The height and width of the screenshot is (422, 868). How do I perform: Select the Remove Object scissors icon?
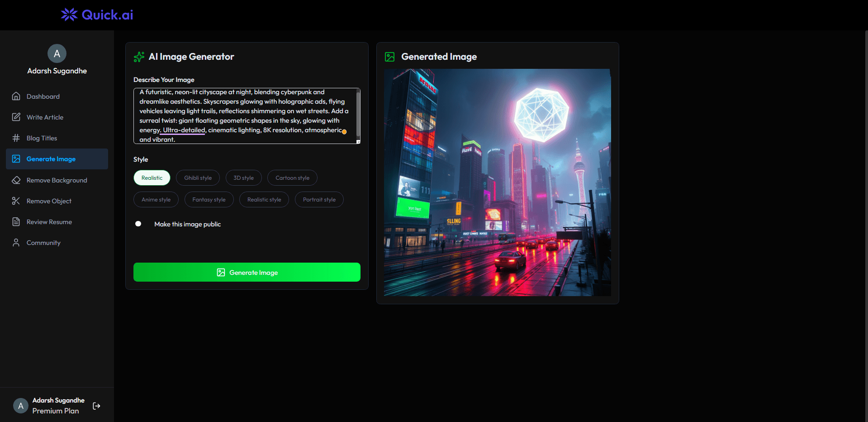click(16, 201)
